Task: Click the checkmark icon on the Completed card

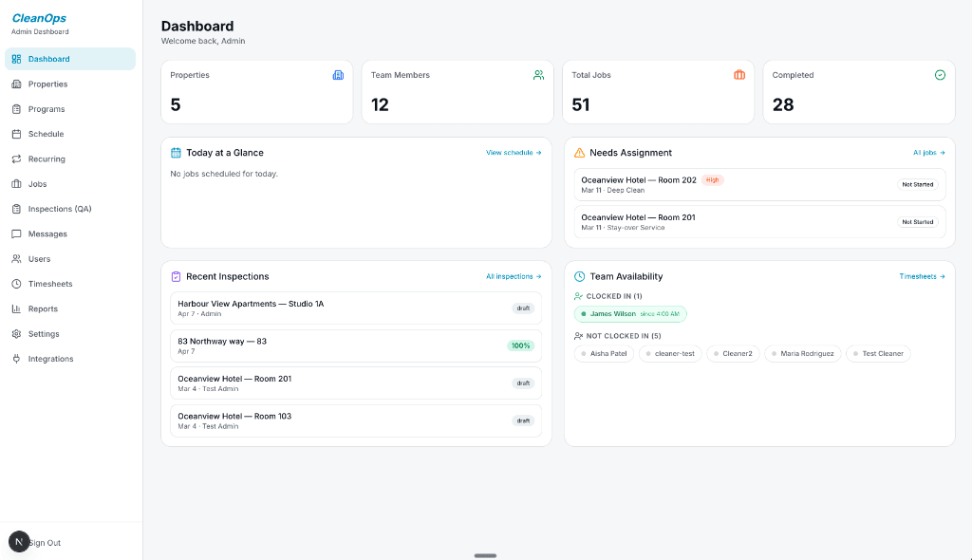Action: pos(940,74)
